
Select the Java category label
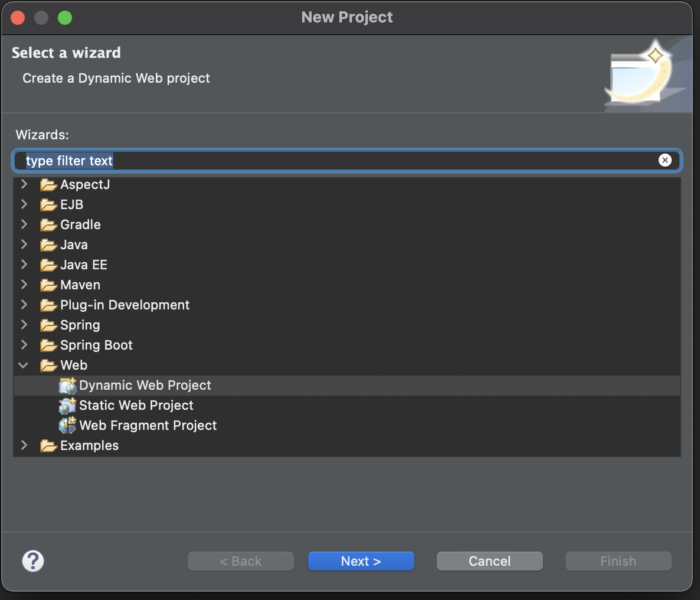tap(74, 245)
